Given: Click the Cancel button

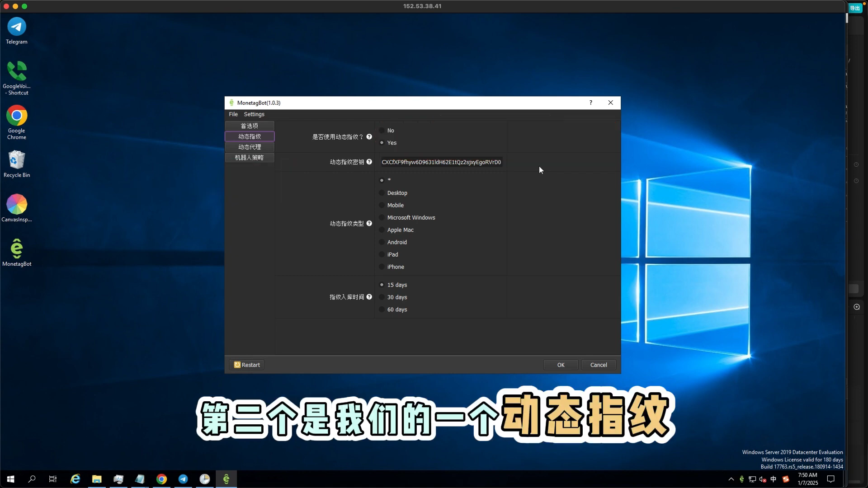Looking at the screenshot, I should [599, 365].
